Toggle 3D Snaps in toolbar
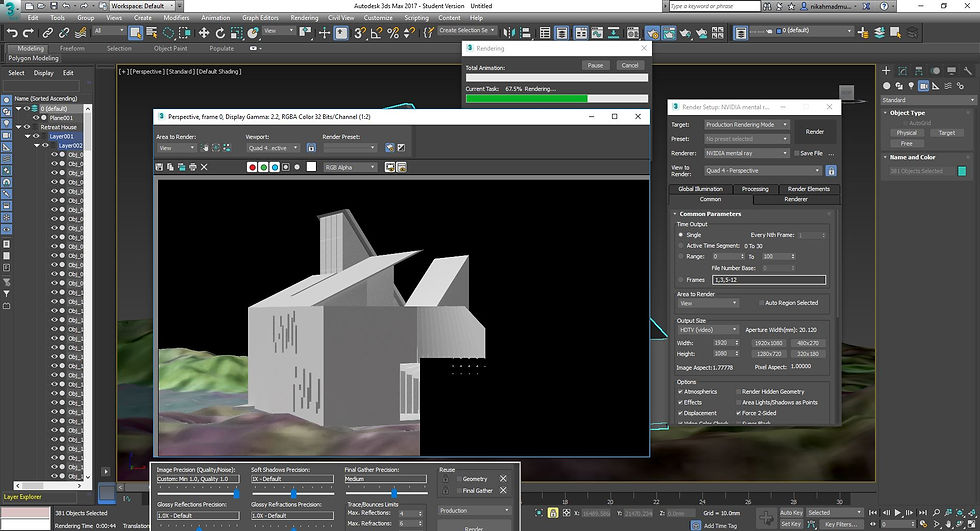Viewport: 980px width, 531px height. coord(359,32)
